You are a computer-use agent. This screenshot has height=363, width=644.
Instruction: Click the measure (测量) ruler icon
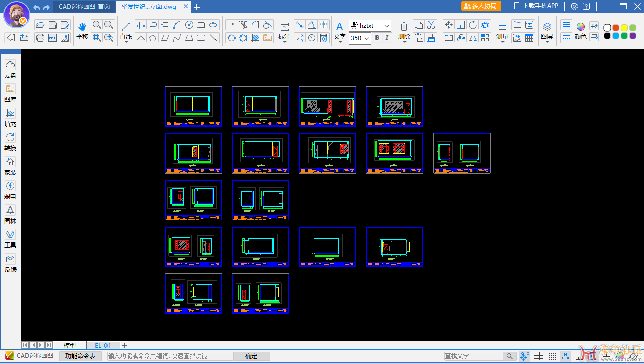pyautogui.click(x=502, y=26)
